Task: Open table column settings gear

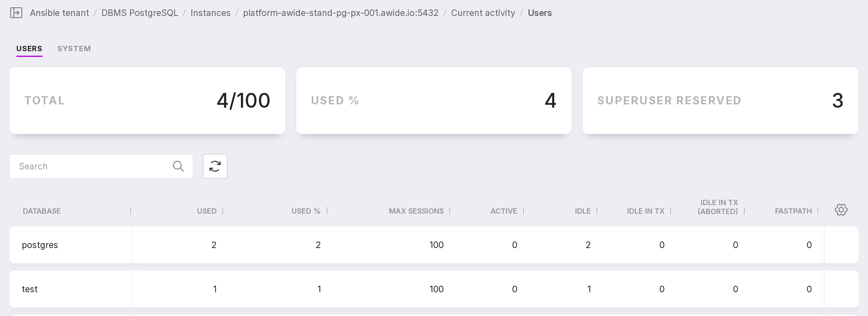Action: pyautogui.click(x=841, y=210)
